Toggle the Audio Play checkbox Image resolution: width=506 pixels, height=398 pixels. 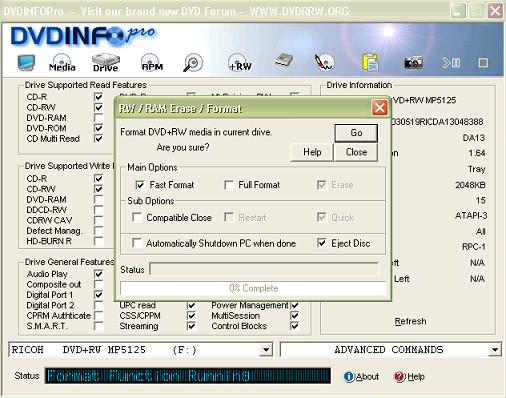(x=98, y=274)
